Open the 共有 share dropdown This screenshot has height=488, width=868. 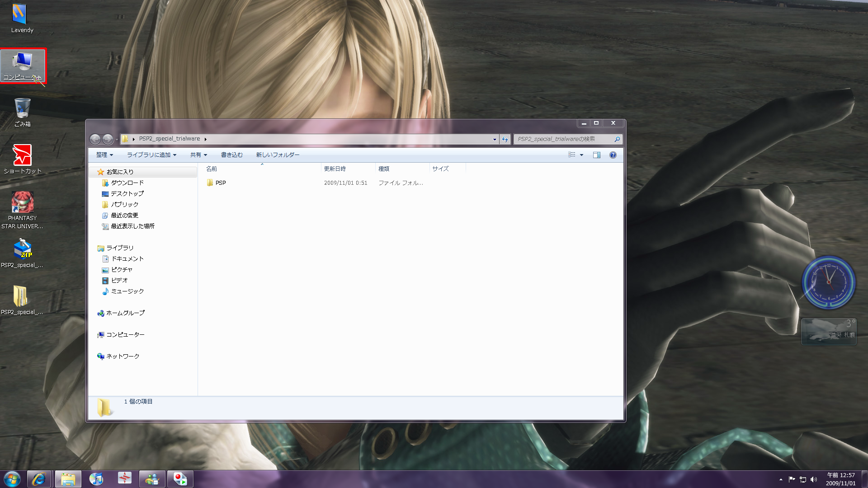[198, 155]
